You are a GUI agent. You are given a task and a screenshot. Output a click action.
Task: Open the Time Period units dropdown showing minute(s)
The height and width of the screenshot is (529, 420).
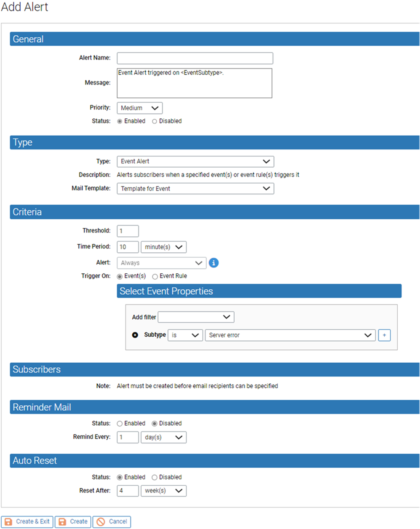click(x=163, y=247)
